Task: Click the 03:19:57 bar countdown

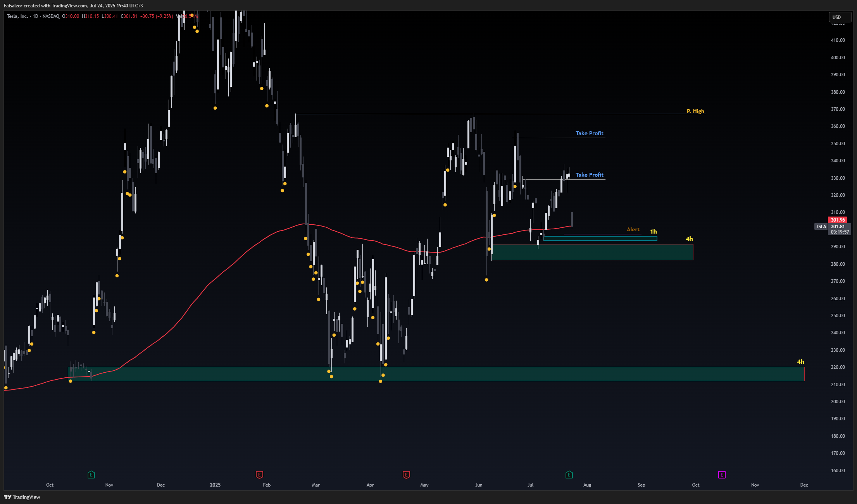Action: coord(840,232)
